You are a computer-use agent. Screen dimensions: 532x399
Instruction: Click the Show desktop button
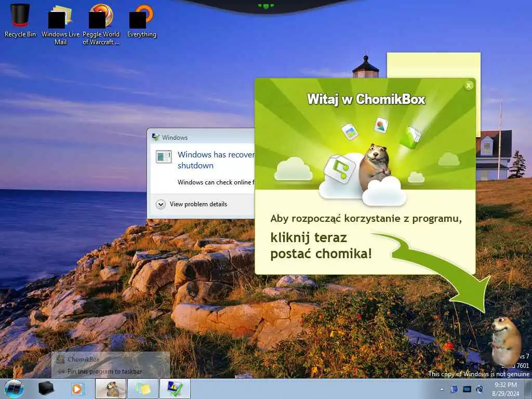point(528,389)
